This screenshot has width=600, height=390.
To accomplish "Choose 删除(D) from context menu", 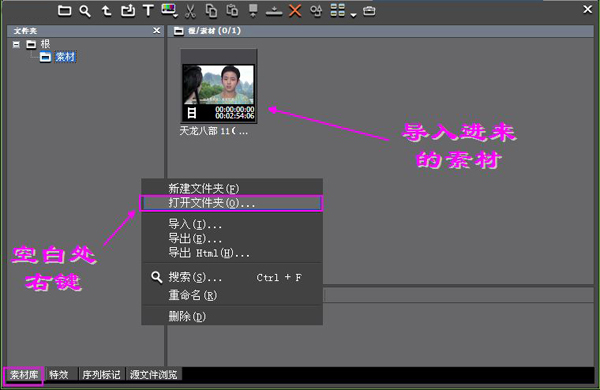I will click(x=232, y=317).
